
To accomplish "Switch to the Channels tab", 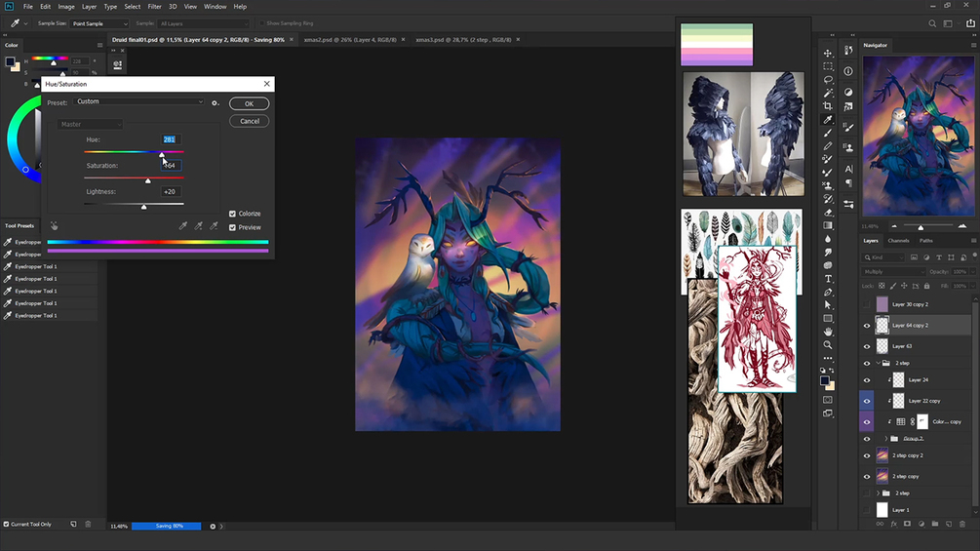I will coord(898,241).
